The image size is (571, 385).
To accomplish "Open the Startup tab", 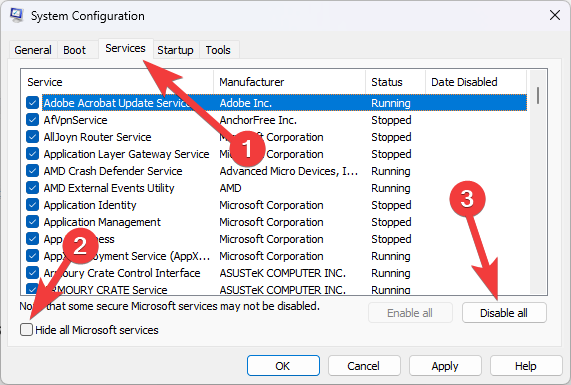I will [x=175, y=50].
